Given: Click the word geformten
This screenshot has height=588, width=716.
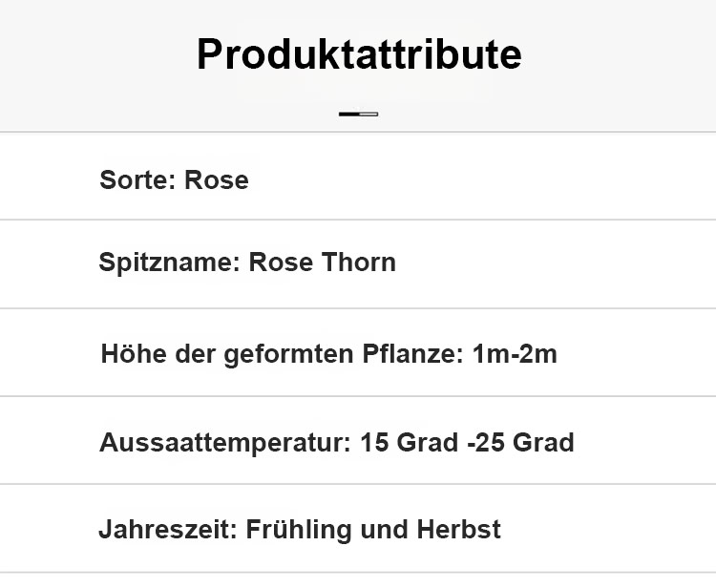Looking at the screenshot, I should click(288, 355).
